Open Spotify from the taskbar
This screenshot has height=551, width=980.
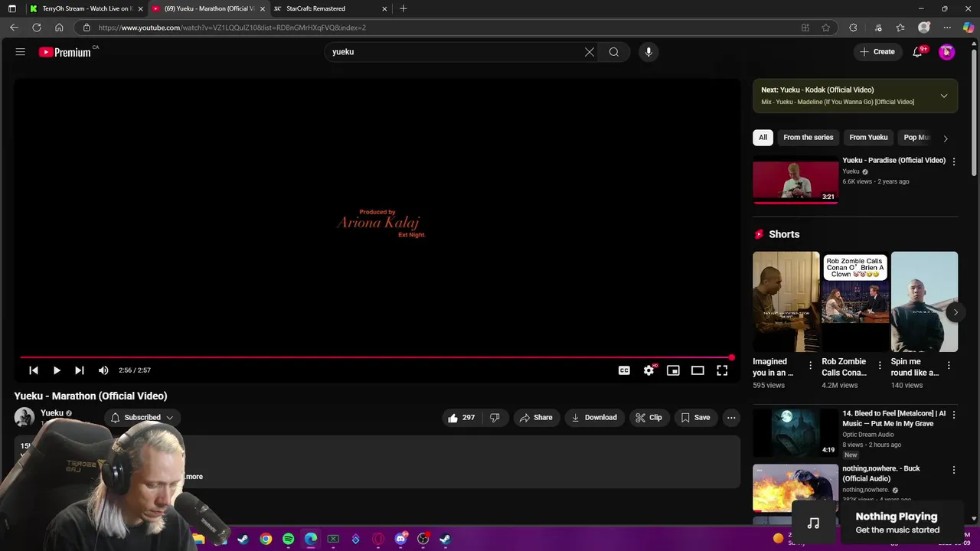coord(289,539)
